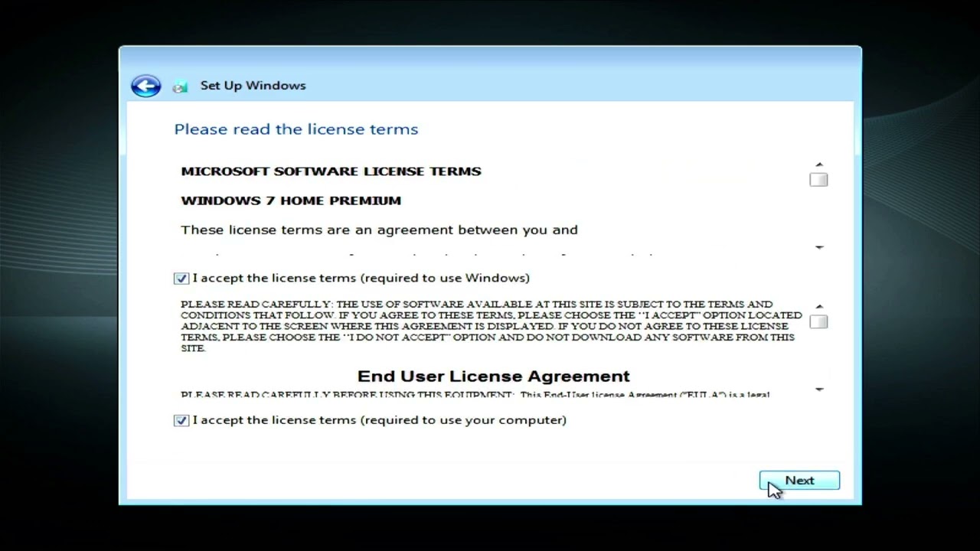Screen dimensions: 980x551
Task: Click 'These license terms are an agreement' line
Action: tap(379, 230)
